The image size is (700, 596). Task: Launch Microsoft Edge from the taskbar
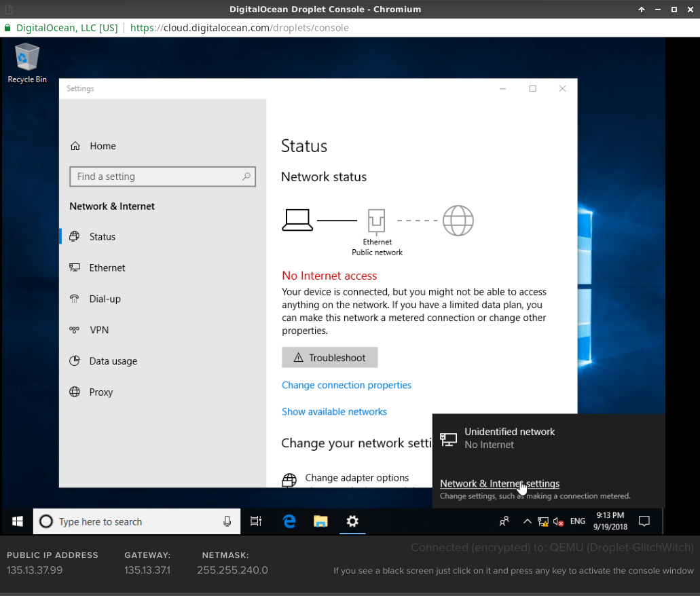point(289,521)
